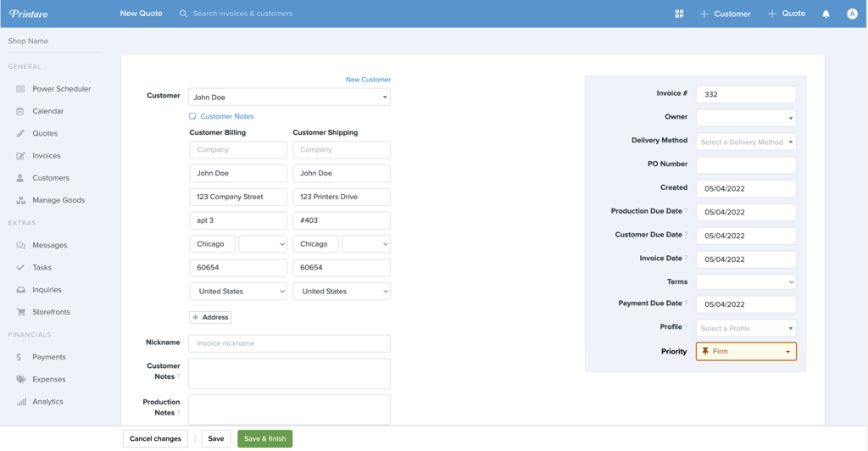Click Save & finish
The height and width of the screenshot is (451, 868).
[x=265, y=439]
